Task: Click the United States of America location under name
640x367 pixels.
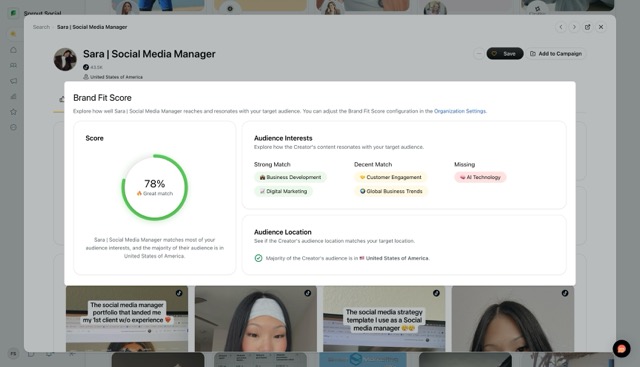Action: 116,77
